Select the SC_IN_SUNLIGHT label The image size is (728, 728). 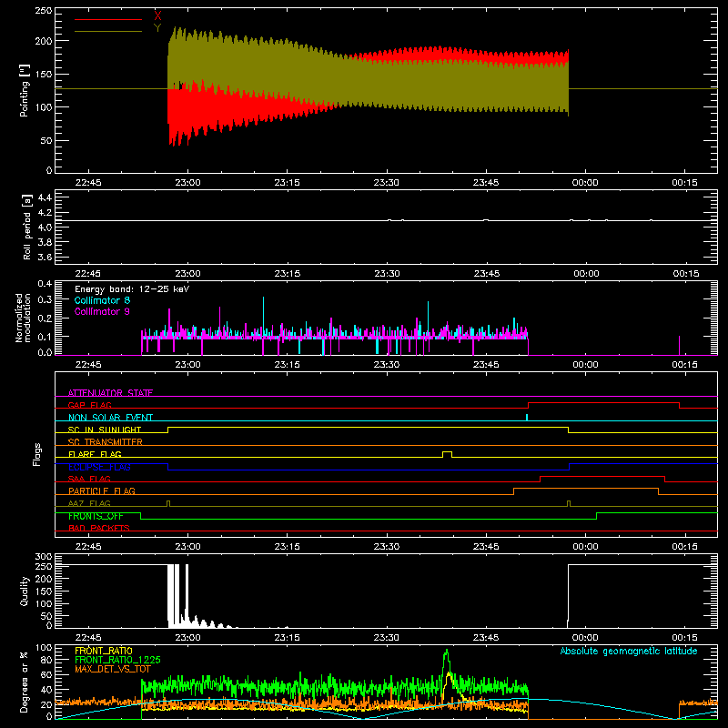[x=105, y=430]
